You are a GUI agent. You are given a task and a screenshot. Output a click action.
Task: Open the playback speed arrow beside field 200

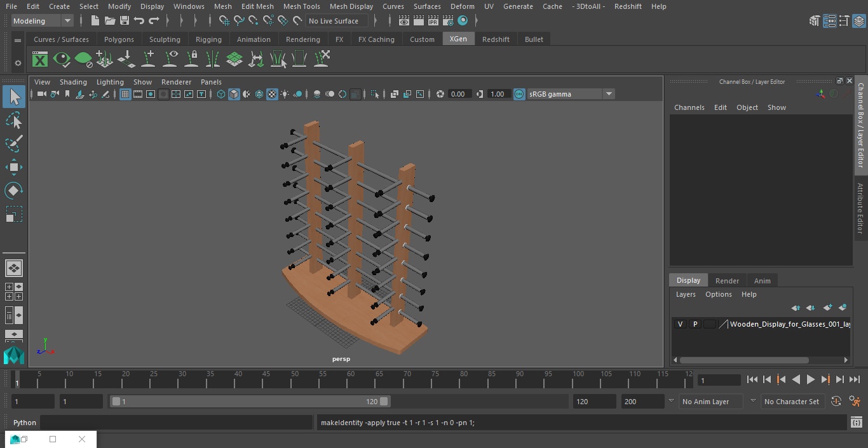tap(671, 401)
